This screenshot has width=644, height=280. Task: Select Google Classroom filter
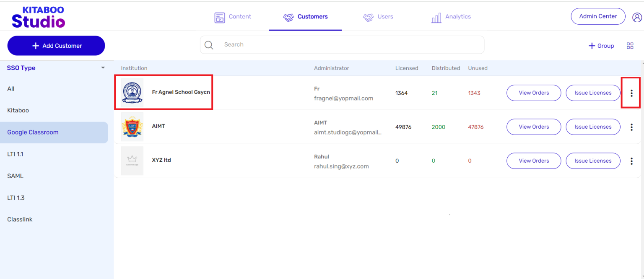(54, 132)
